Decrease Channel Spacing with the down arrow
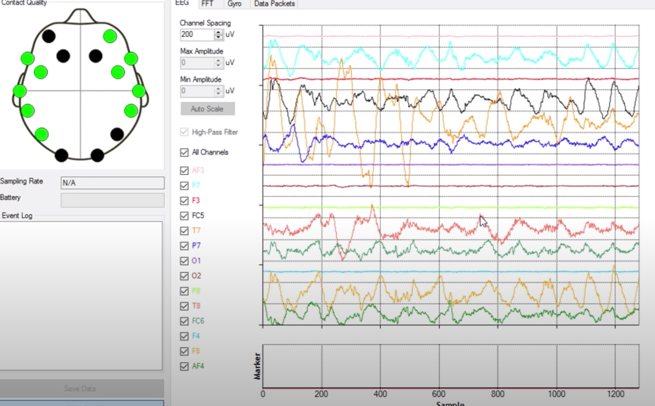The height and width of the screenshot is (406, 655). 219,38
